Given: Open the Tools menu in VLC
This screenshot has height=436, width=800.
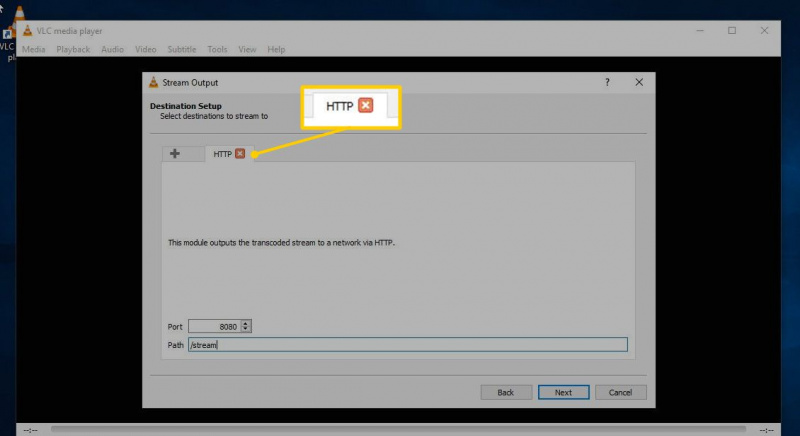Looking at the screenshot, I should (217, 49).
